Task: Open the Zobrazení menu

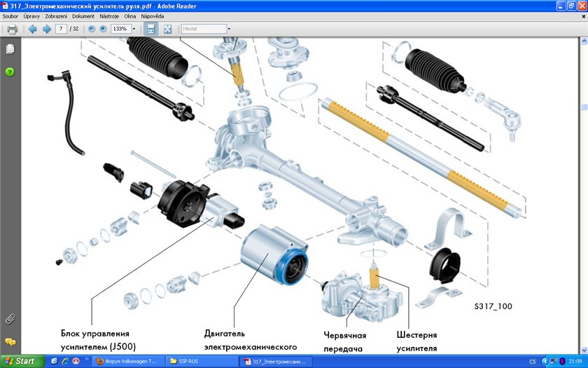Action: (x=57, y=15)
